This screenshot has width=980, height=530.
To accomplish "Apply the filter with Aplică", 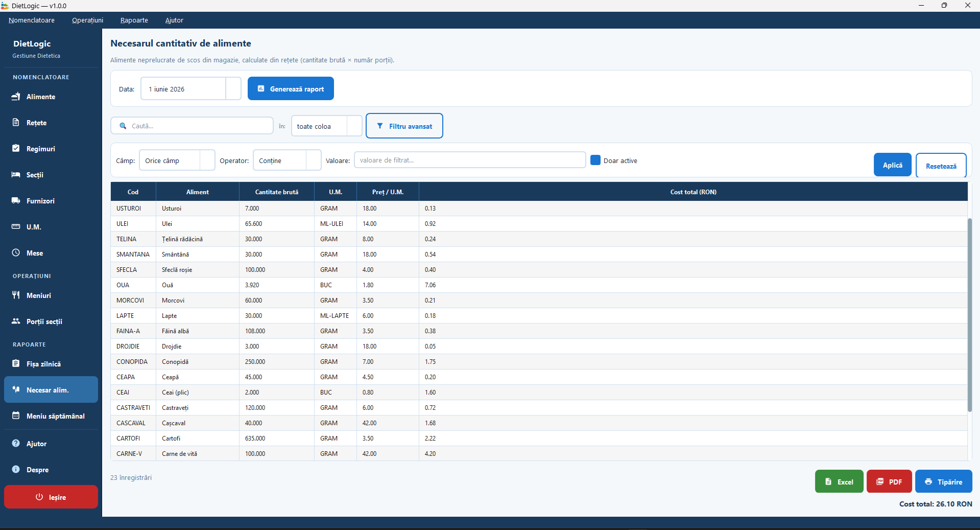I will [892, 165].
